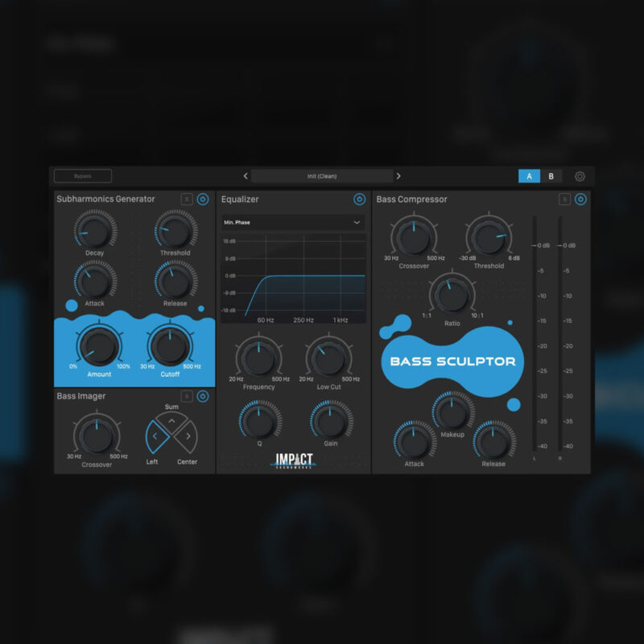Switch to the A state
644x644 pixels.
529,176
